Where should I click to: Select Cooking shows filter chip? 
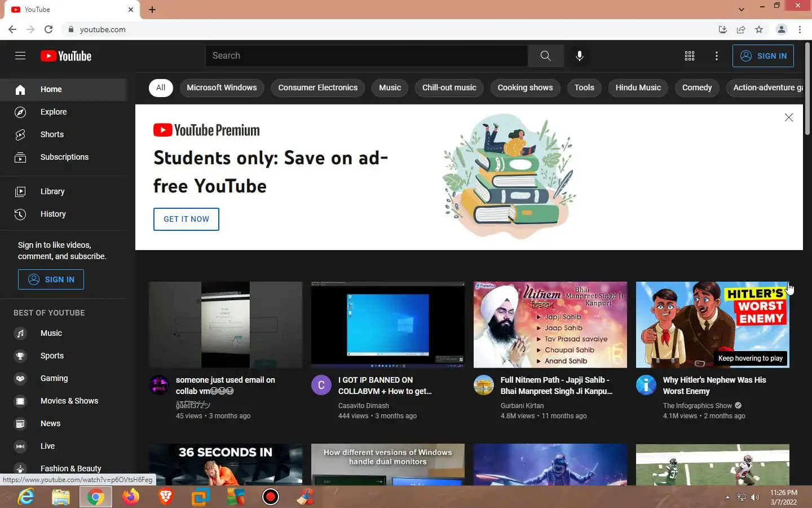[x=525, y=87]
